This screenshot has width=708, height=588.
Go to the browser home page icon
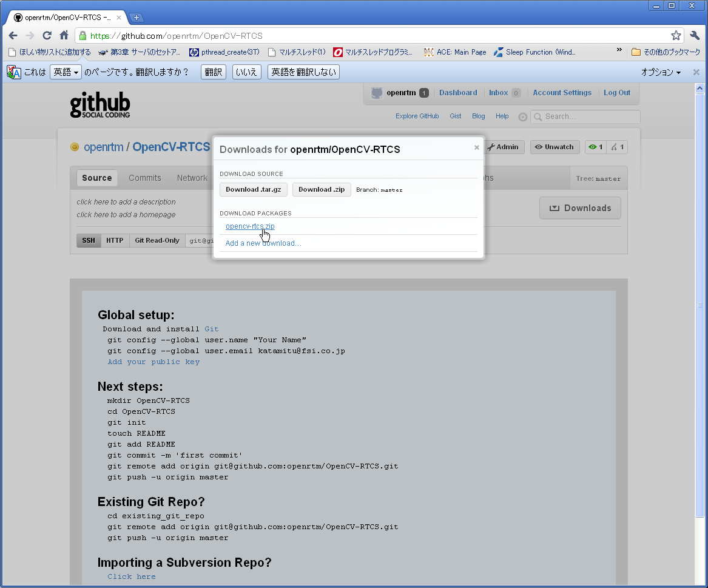pos(64,35)
